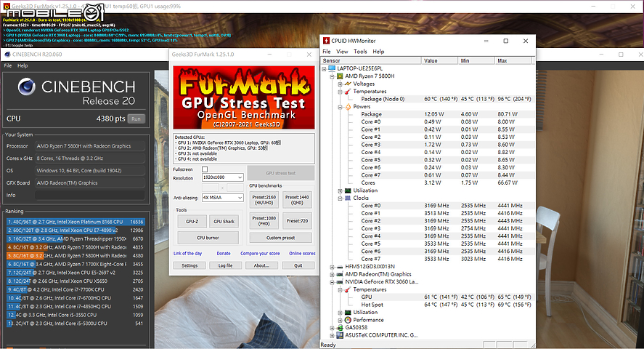Click the graphics card icon beside NVIDIA GeForce RTX 3060

coord(340,282)
